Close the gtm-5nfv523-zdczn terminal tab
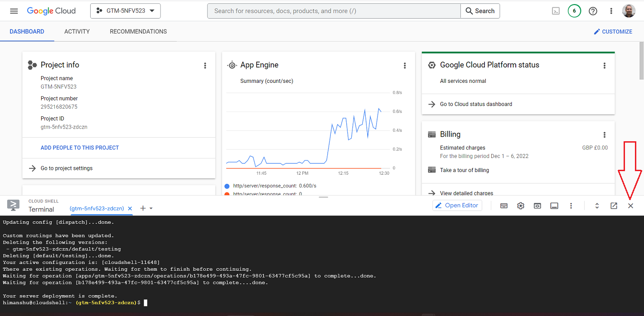 [x=130, y=209]
